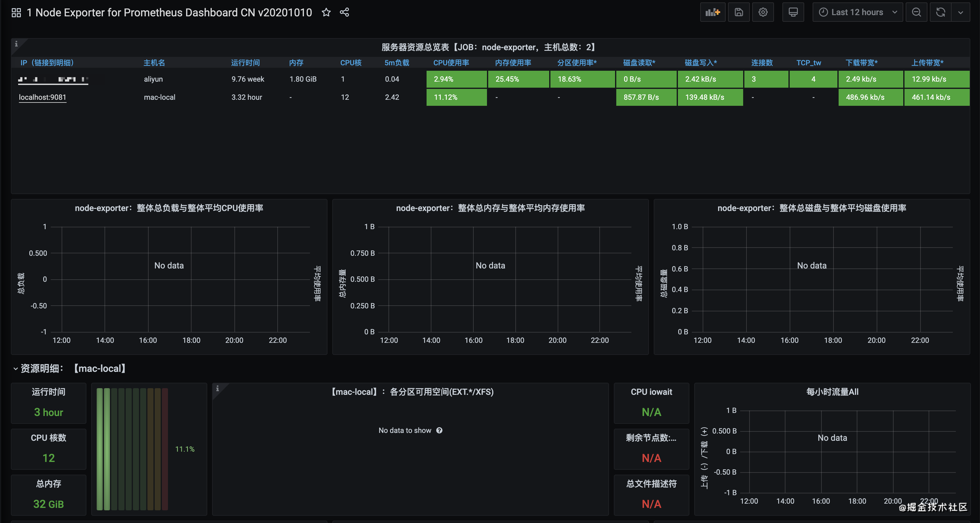Sort table by TCP_tw column
Screen dimensions: 980x523
tap(809, 63)
